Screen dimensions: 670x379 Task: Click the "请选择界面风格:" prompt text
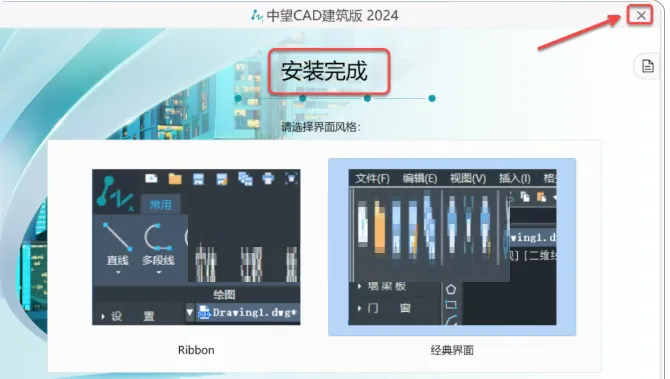coord(321,127)
